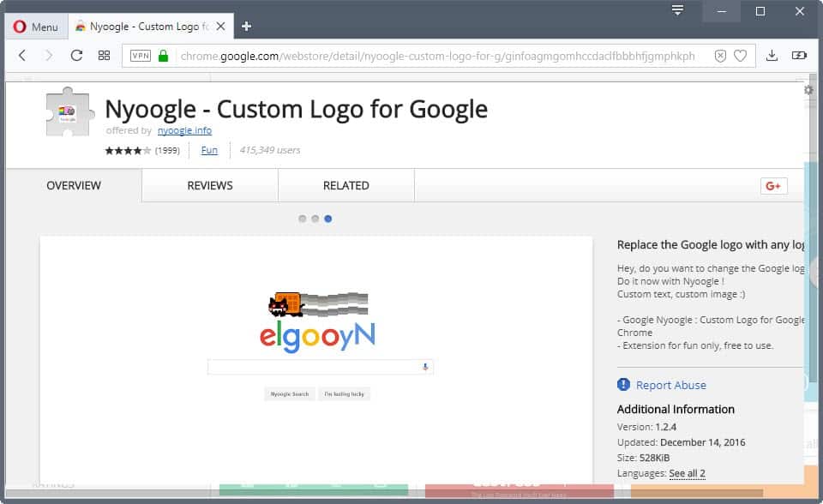Go back using the back arrow

22,56
